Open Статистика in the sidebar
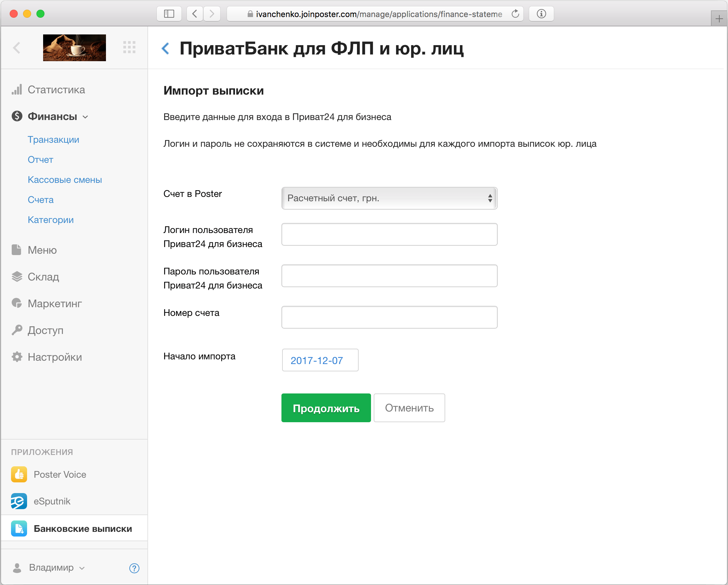Image resolution: width=728 pixels, height=585 pixels. pyautogui.click(x=56, y=90)
